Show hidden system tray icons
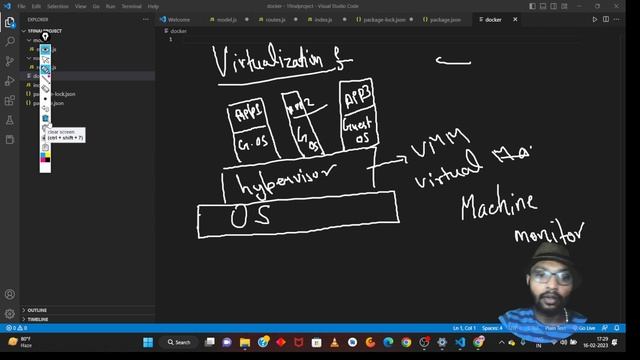The width and height of the screenshot is (640, 360). (x=502, y=342)
